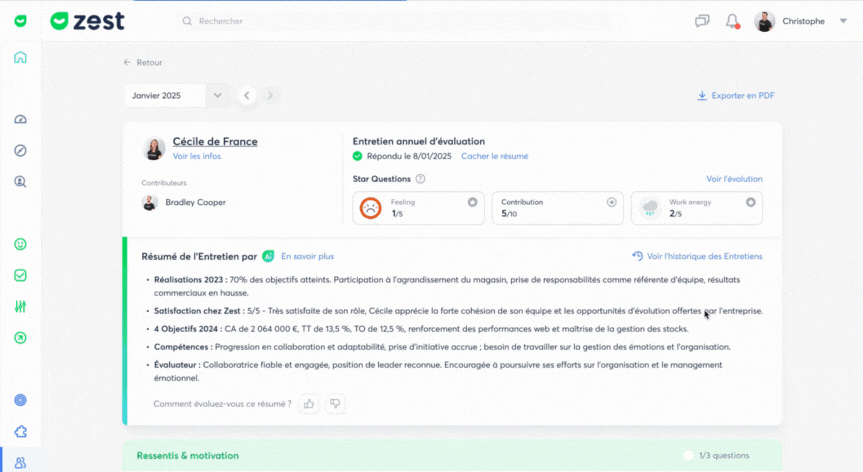Image resolution: width=863 pixels, height=472 pixels.
Task: Open the compass icon in sidebar
Action: [20, 151]
